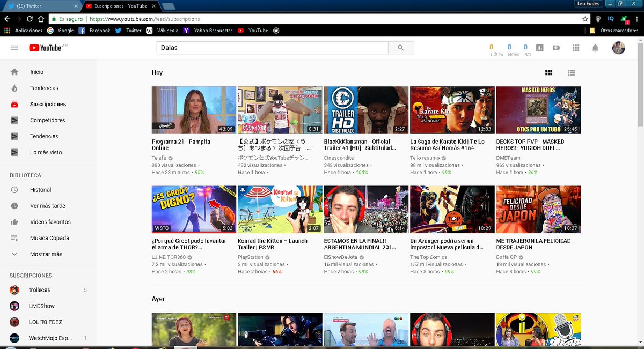Open Musica Copada playlist
Image resolution: width=644 pixels, height=349 pixels.
pos(48,238)
